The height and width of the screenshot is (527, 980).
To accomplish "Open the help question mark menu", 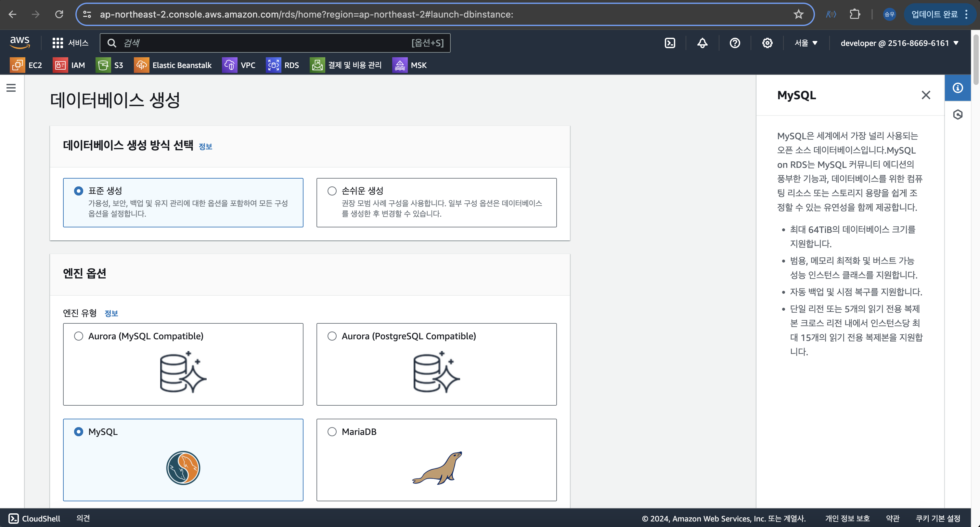I will pos(735,43).
